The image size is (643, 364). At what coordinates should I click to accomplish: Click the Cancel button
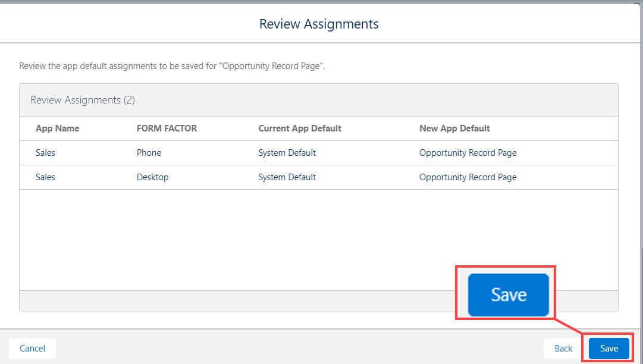click(32, 349)
